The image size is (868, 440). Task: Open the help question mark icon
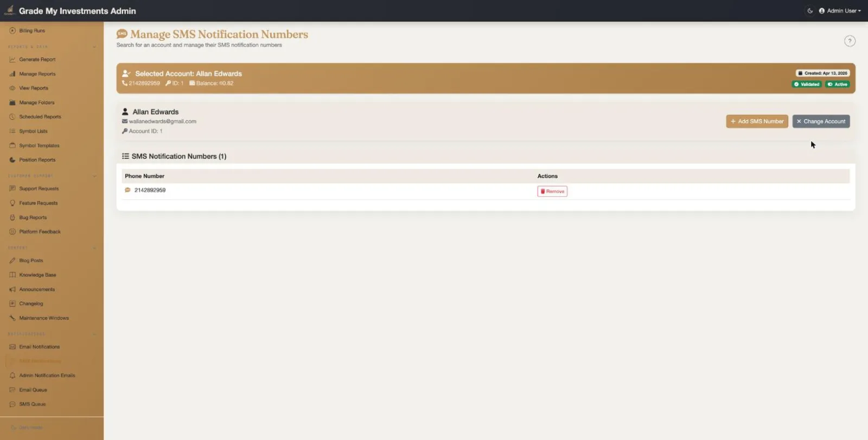(x=850, y=41)
